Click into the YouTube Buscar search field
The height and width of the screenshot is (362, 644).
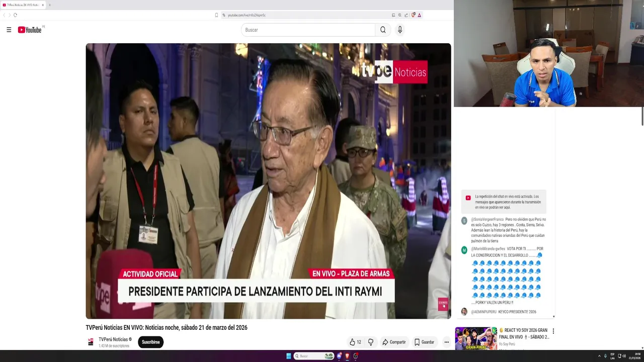[x=308, y=30]
